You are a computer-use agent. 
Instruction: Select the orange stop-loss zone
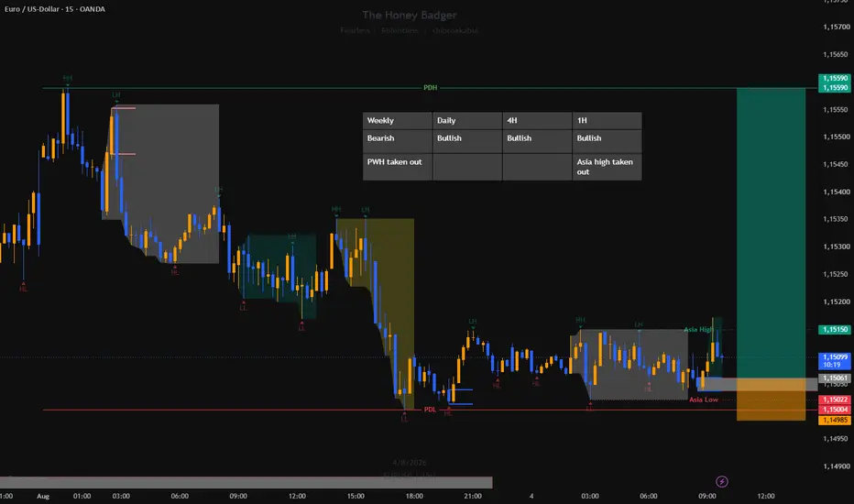(771, 400)
